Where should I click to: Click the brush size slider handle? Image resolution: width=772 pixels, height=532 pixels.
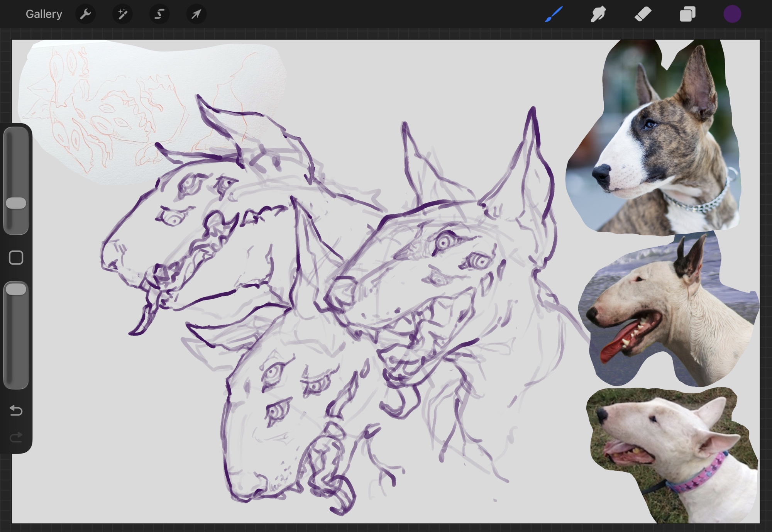click(16, 203)
